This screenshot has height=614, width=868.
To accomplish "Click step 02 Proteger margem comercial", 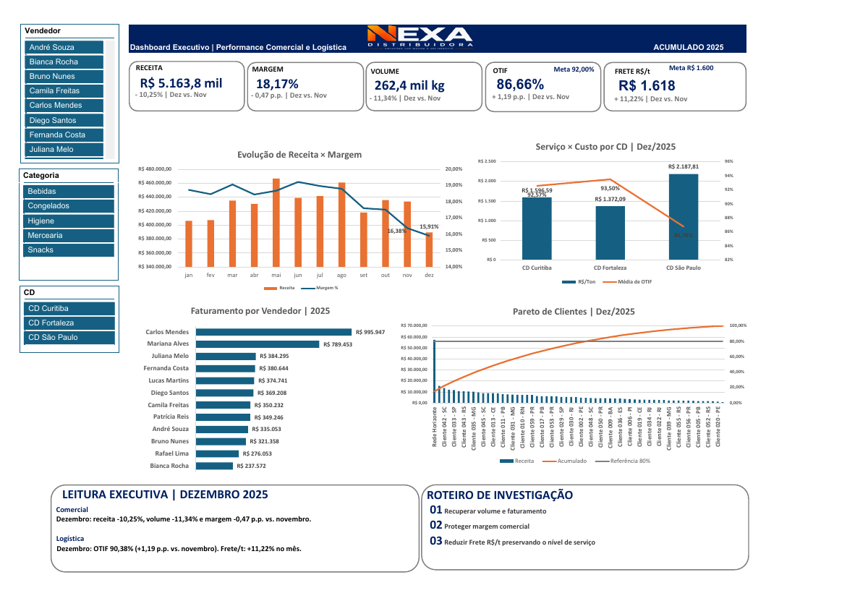I will 480,526.
